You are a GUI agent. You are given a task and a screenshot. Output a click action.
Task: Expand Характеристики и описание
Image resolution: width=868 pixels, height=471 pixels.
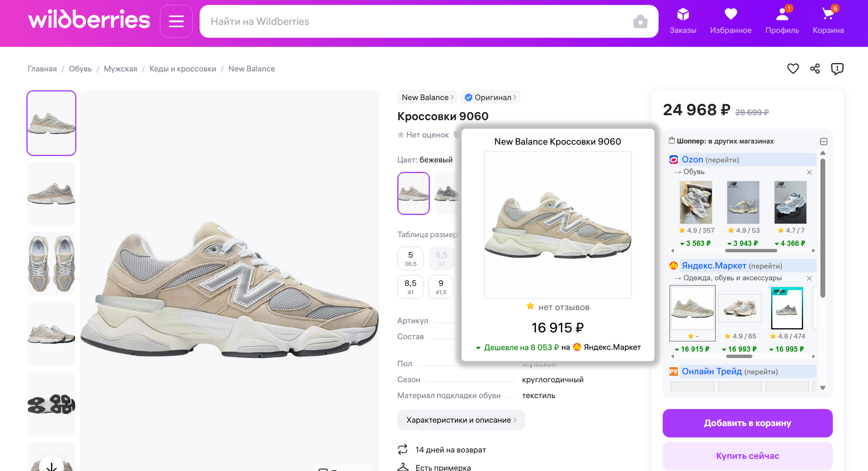click(x=461, y=420)
